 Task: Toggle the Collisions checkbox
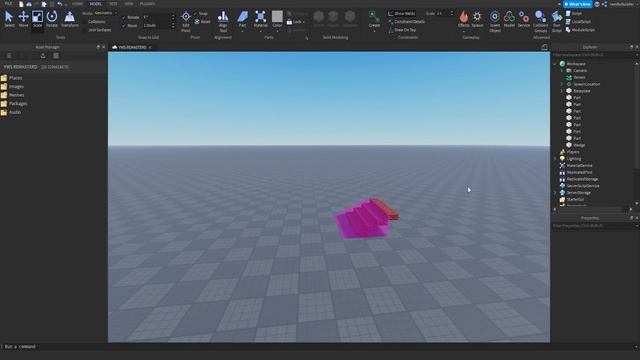point(84,22)
